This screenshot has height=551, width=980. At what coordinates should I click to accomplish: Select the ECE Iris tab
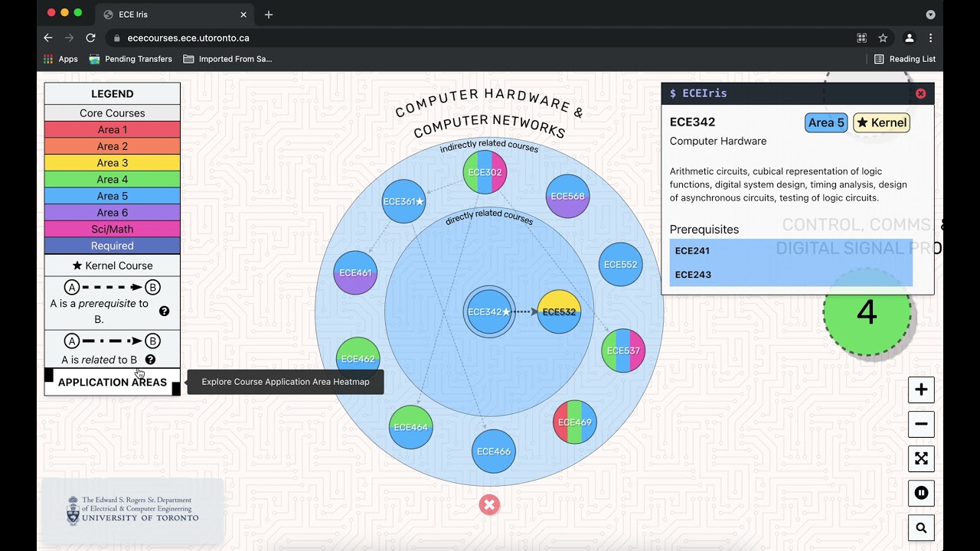(175, 15)
